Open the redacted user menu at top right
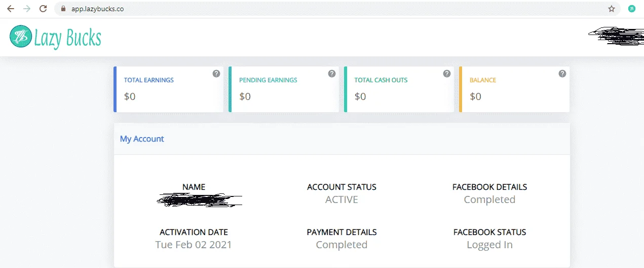The width and height of the screenshot is (644, 268). click(616, 37)
